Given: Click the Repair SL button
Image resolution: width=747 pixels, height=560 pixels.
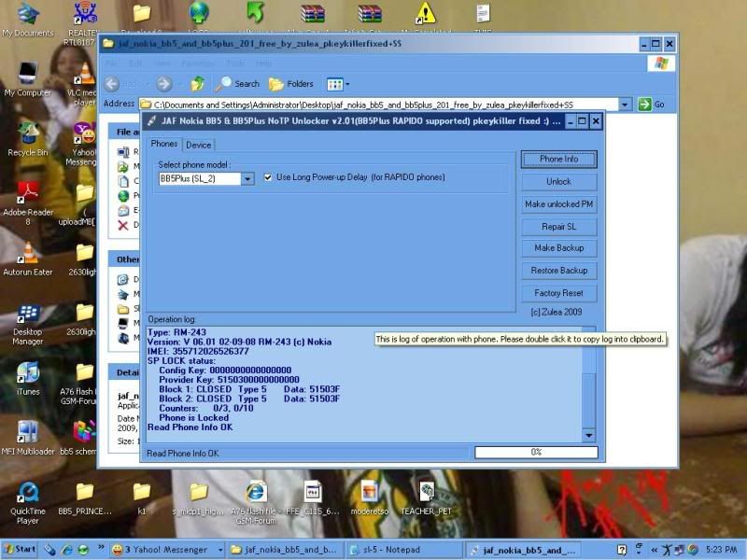Looking at the screenshot, I should [558, 227].
